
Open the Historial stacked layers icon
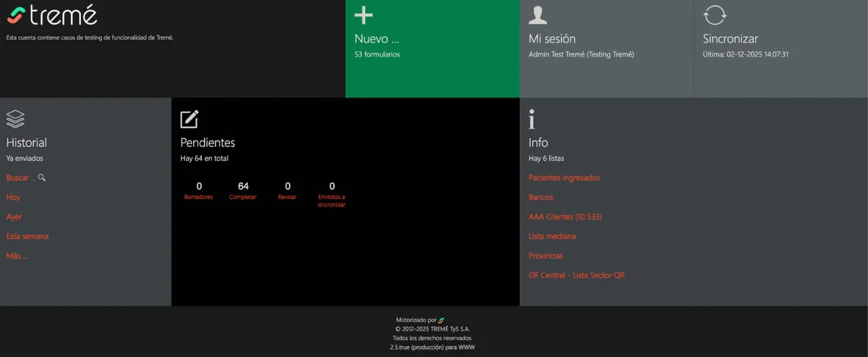point(15,119)
